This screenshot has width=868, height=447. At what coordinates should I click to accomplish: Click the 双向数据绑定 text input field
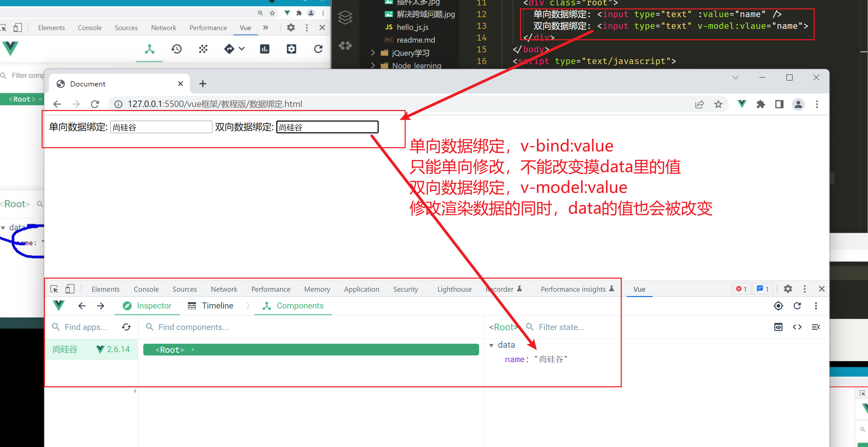pyautogui.click(x=327, y=127)
